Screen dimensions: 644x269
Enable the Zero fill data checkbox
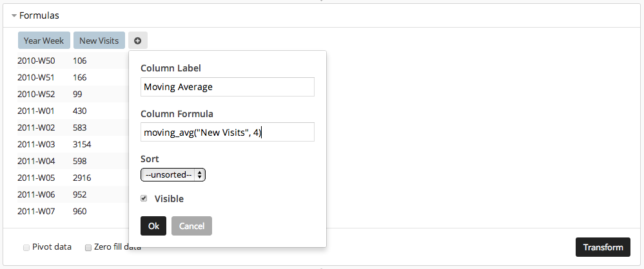[x=88, y=248]
